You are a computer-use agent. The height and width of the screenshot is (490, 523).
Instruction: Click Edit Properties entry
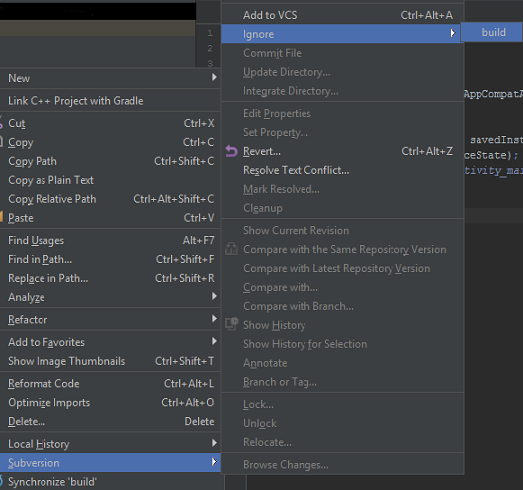342,113
